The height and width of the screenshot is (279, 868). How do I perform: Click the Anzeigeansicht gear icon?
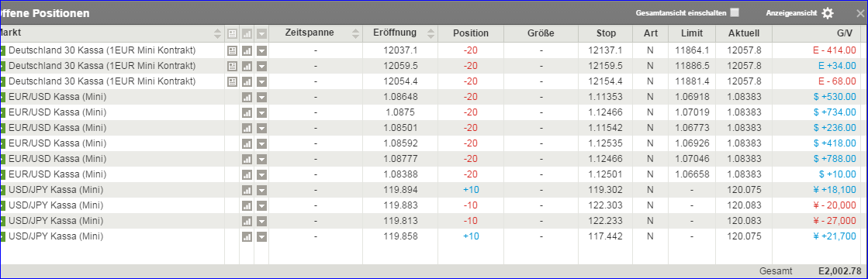click(827, 13)
